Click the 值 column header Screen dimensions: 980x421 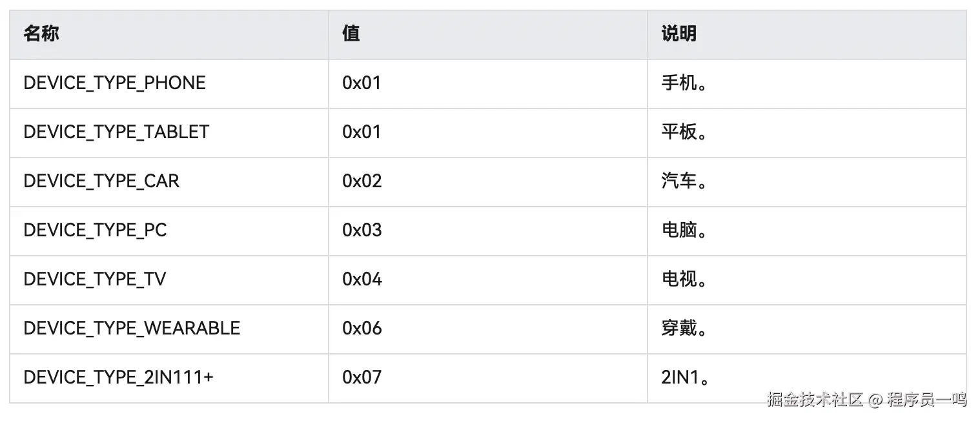click(351, 34)
